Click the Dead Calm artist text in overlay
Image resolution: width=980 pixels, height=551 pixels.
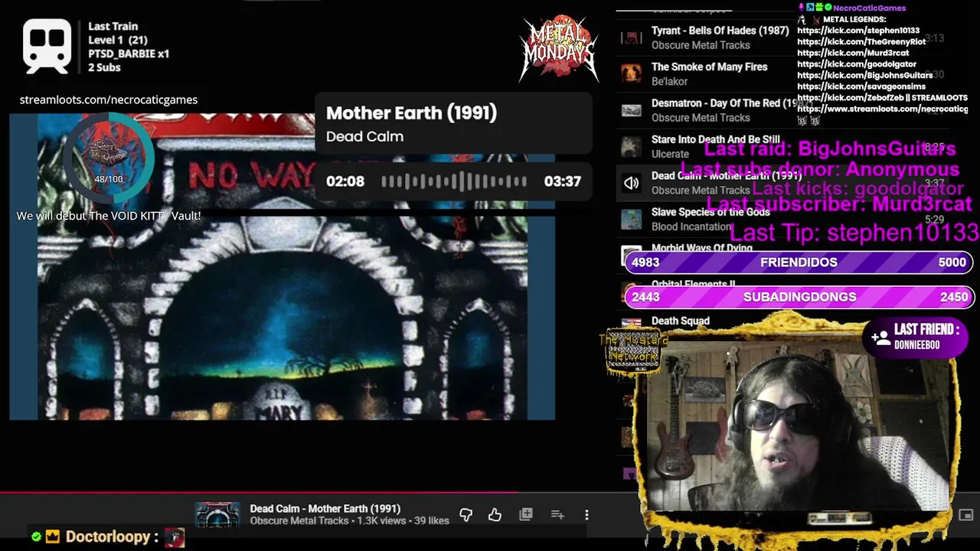tap(364, 136)
